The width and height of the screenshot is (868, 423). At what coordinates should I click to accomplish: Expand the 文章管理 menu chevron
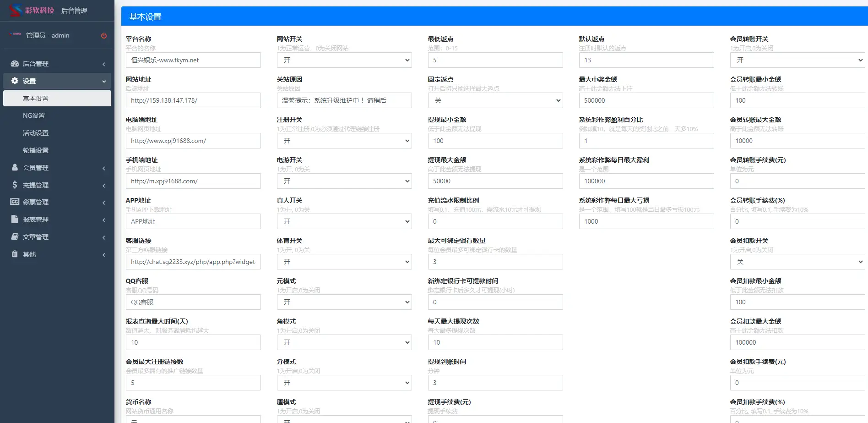click(x=104, y=237)
